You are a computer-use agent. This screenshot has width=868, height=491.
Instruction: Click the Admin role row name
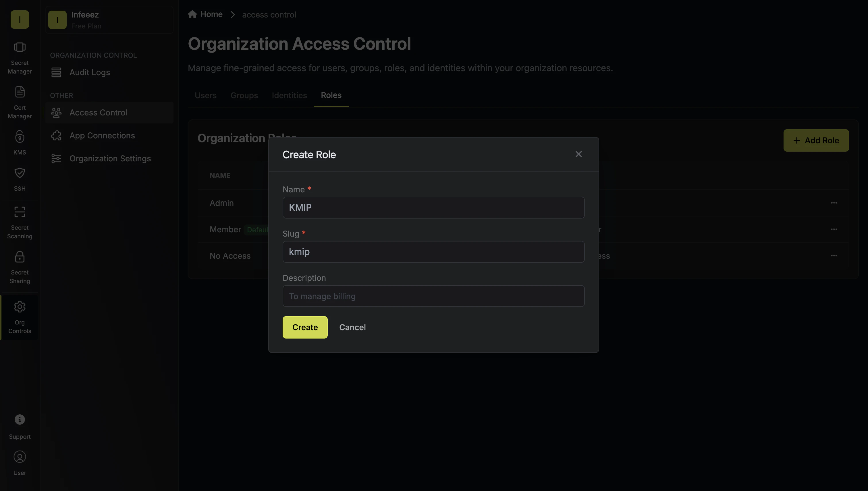click(221, 203)
